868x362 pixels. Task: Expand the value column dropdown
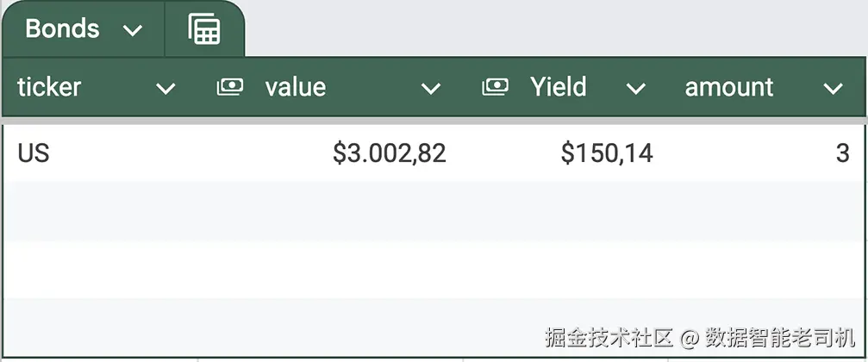coord(430,88)
